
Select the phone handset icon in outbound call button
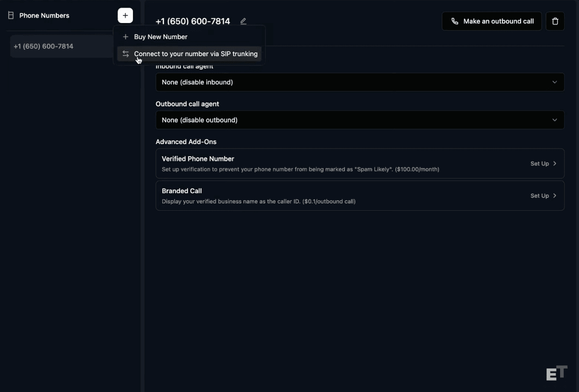point(455,21)
